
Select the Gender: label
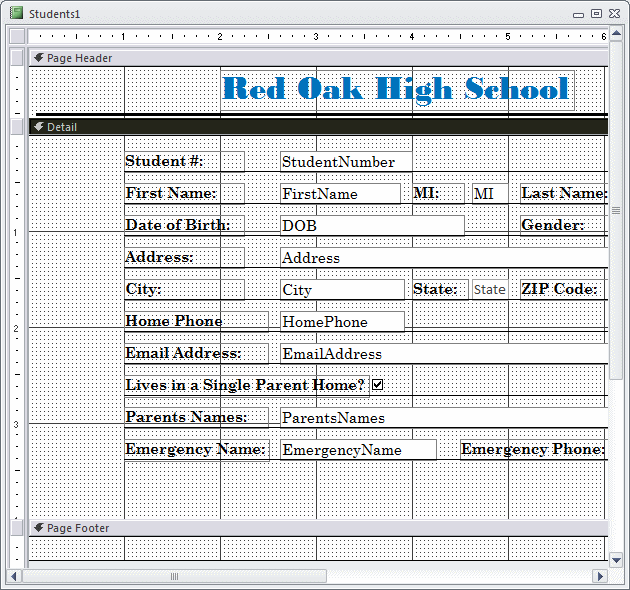point(564,225)
